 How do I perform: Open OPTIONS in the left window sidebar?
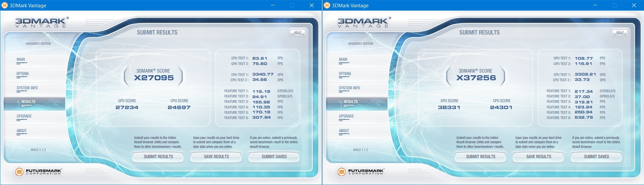pyautogui.click(x=23, y=74)
